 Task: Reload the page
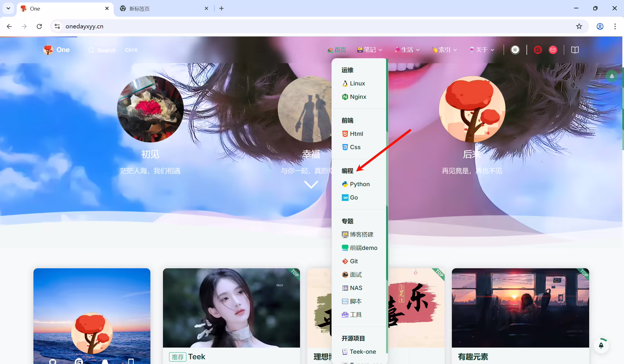click(39, 26)
